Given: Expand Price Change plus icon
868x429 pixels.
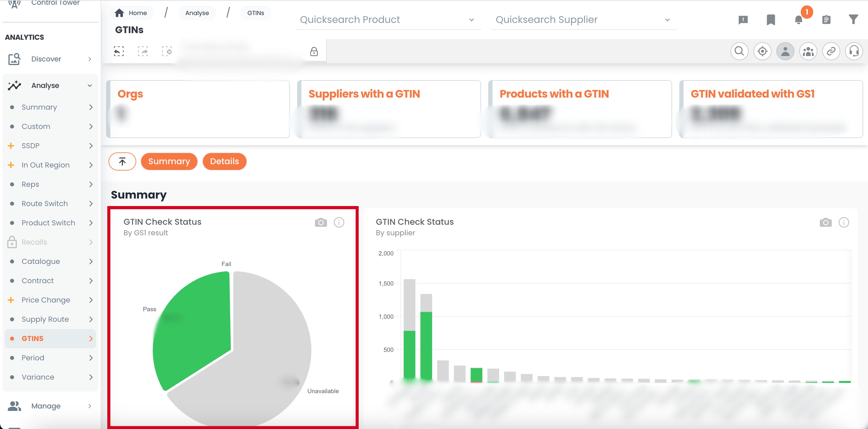Looking at the screenshot, I should pos(11,300).
